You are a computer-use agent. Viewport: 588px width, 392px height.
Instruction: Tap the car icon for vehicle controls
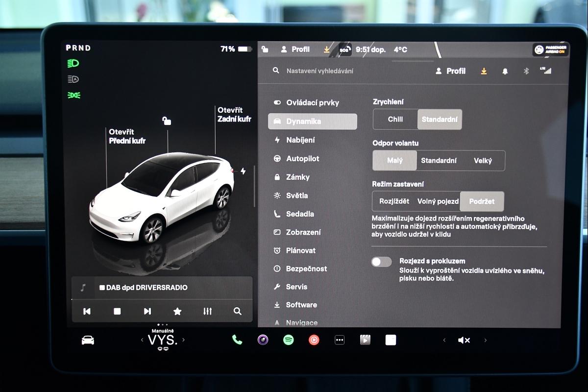point(88,340)
